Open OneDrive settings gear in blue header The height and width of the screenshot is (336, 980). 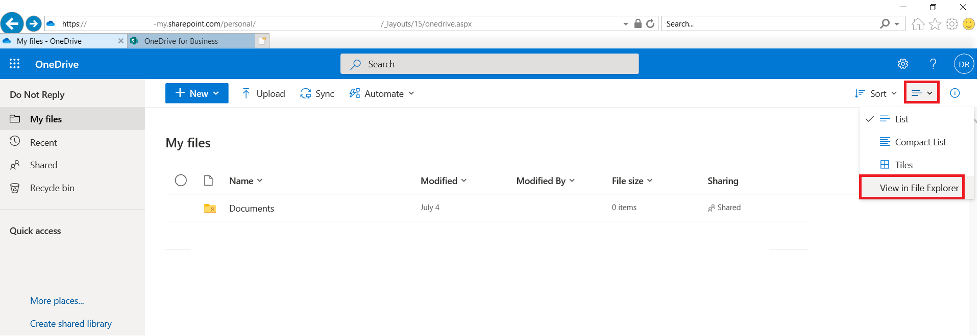[903, 64]
